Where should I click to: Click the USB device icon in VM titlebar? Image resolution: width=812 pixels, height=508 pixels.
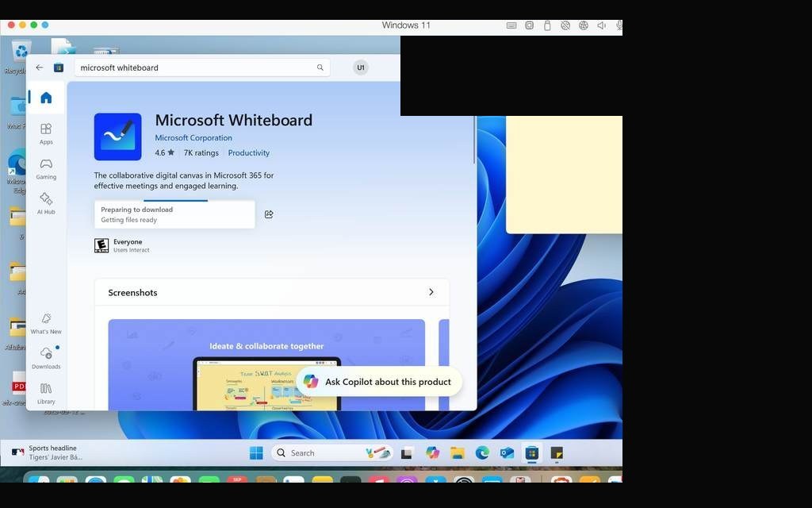click(547, 25)
